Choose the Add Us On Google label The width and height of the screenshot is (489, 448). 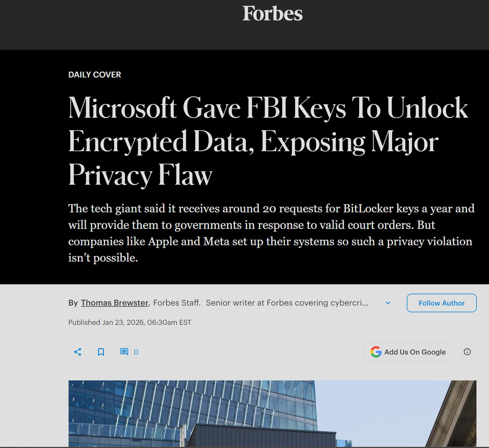coord(415,352)
